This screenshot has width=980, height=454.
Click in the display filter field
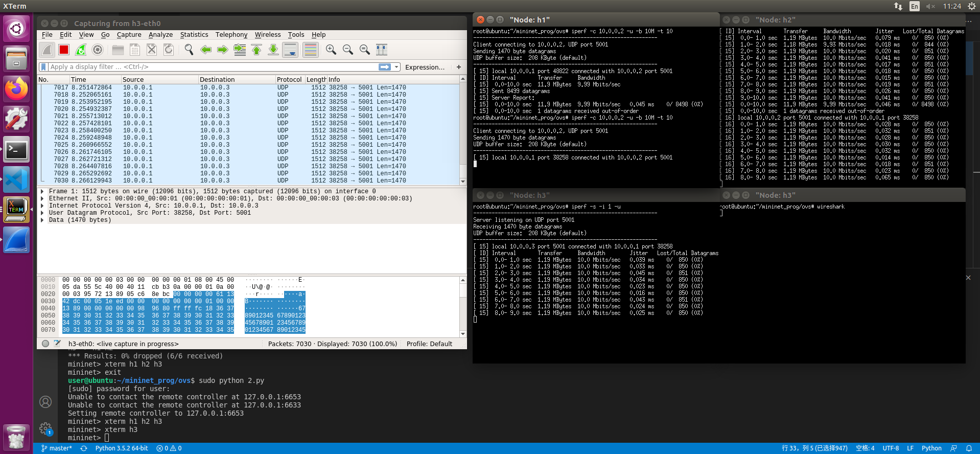(x=204, y=67)
